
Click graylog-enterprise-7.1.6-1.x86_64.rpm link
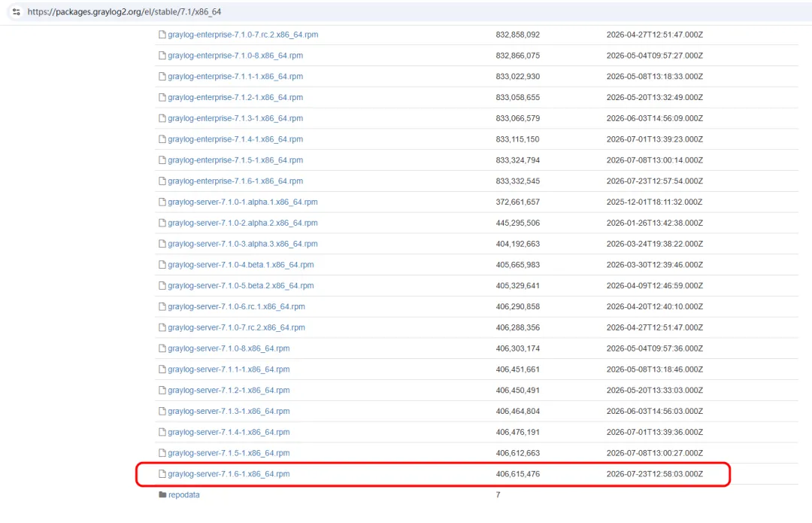tap(235, 181)
